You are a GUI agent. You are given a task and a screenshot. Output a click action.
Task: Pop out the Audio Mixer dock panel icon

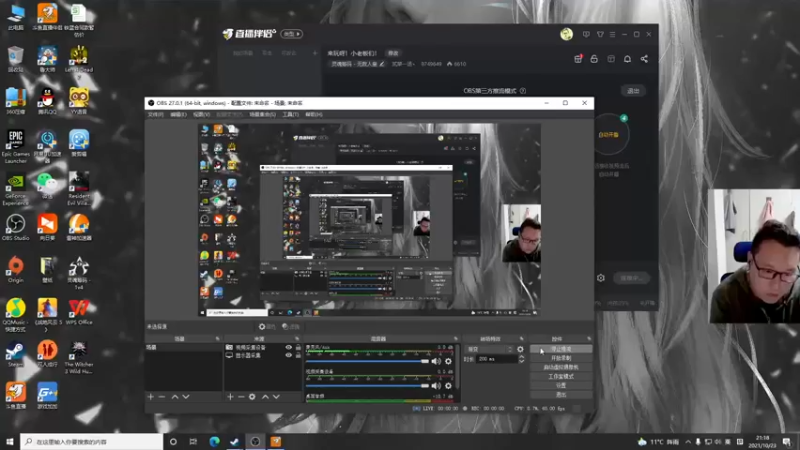pos(456,339)
